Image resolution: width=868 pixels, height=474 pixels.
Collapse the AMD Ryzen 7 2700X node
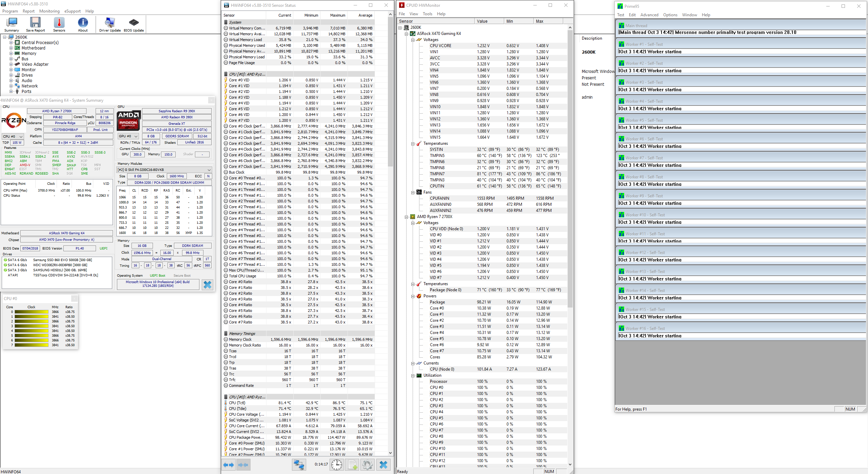[x=407, y=217]
